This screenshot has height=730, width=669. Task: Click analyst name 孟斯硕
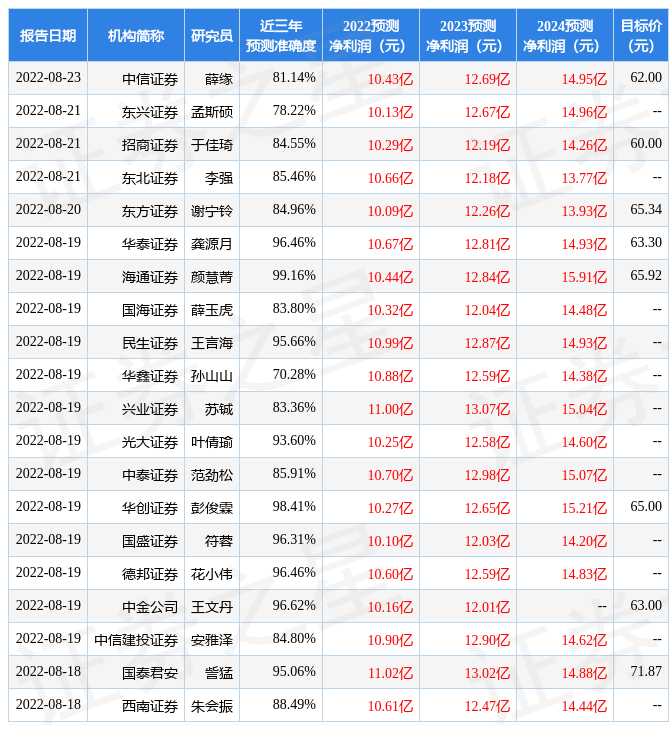point(212,112)
